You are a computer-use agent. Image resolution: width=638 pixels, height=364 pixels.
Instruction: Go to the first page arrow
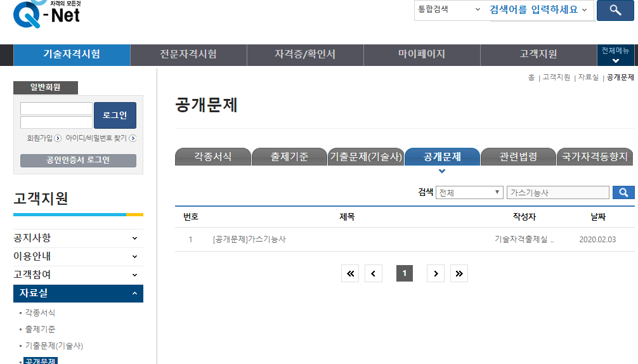pyautogui.click(x=350, y=273)
